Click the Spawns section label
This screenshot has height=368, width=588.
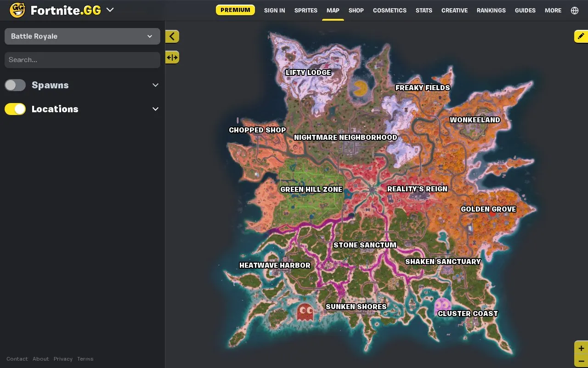pyautogui.click(x=50, y=85)
